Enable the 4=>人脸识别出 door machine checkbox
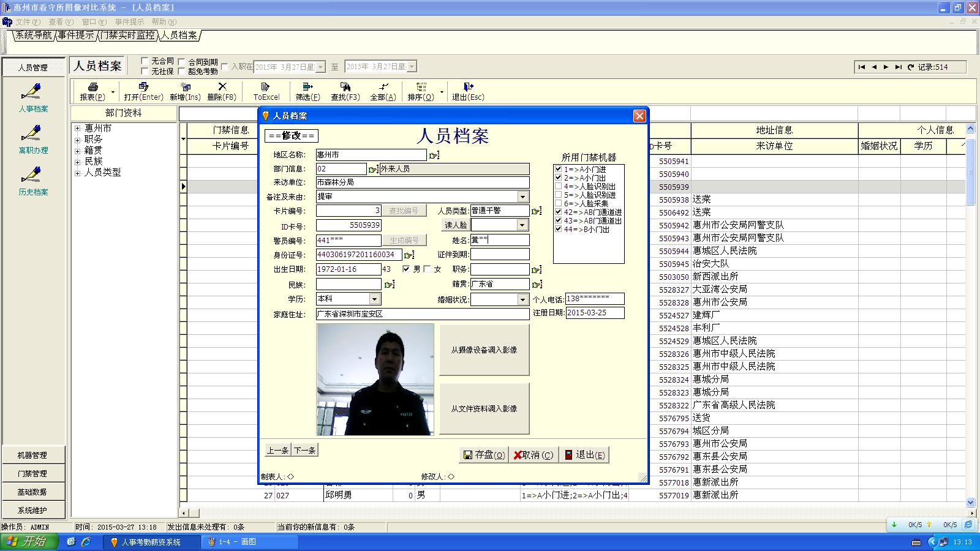 coord(558,186)
